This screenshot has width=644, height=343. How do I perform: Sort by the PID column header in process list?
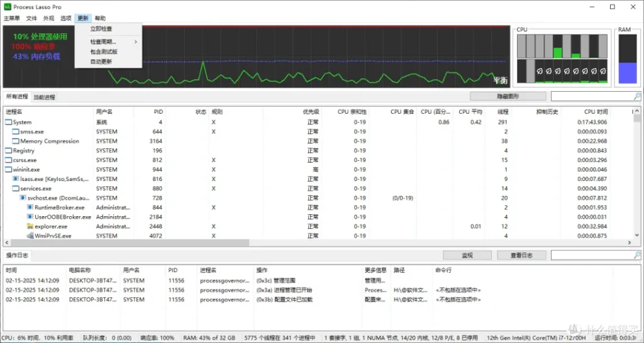[x=150, y=112]
